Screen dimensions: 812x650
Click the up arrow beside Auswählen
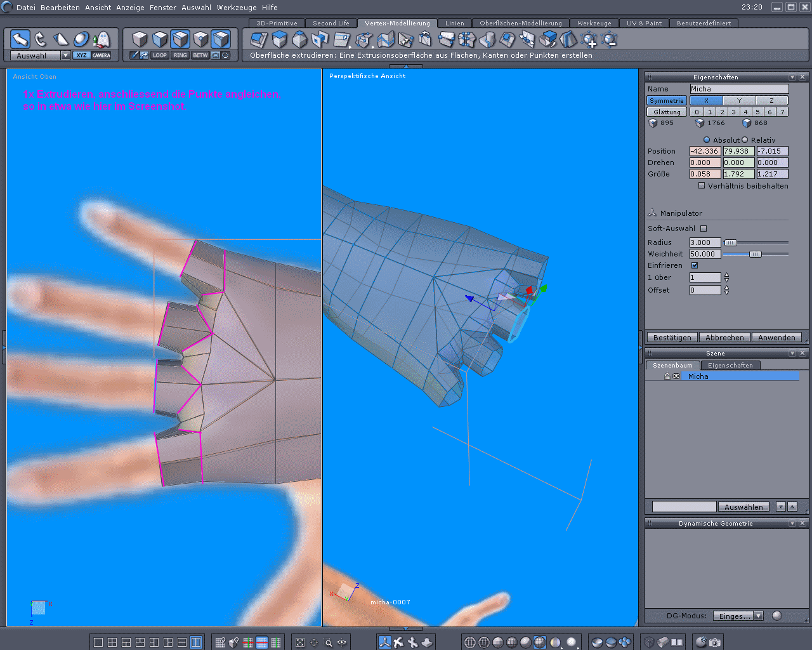(x=792, y=507)
